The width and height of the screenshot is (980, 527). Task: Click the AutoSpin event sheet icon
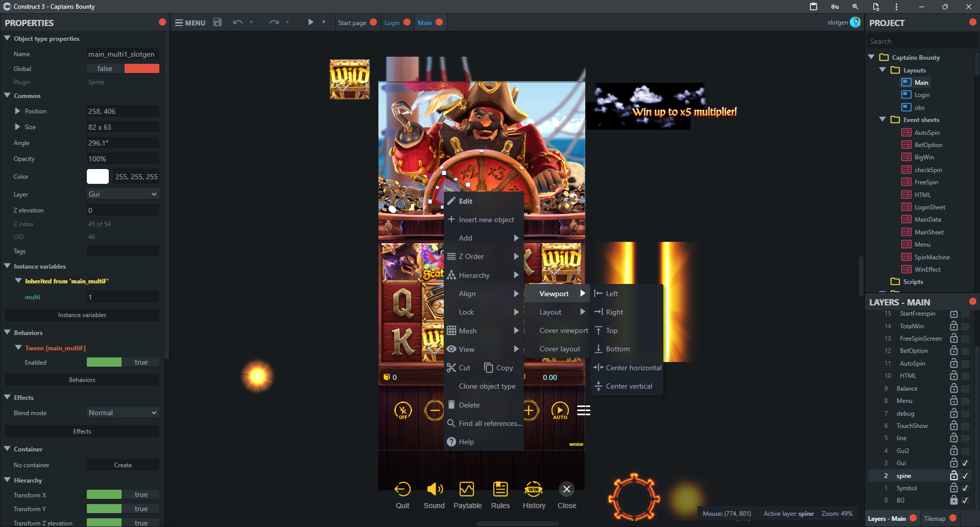tap(906, 132)
